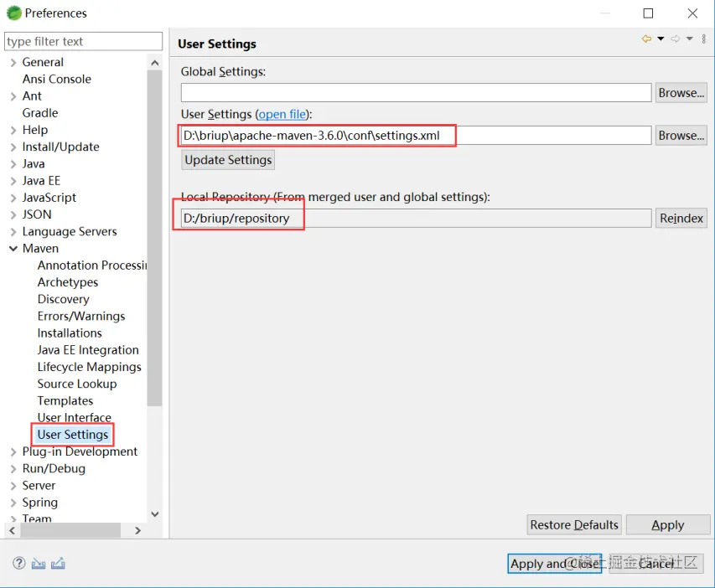Expand the Server tree node

(13, 486)
